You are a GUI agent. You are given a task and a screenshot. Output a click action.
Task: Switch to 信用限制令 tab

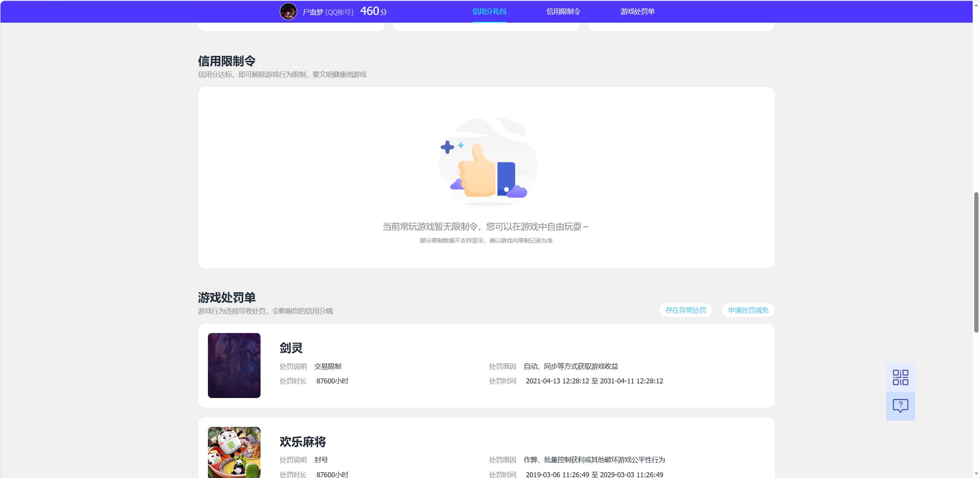563,12
